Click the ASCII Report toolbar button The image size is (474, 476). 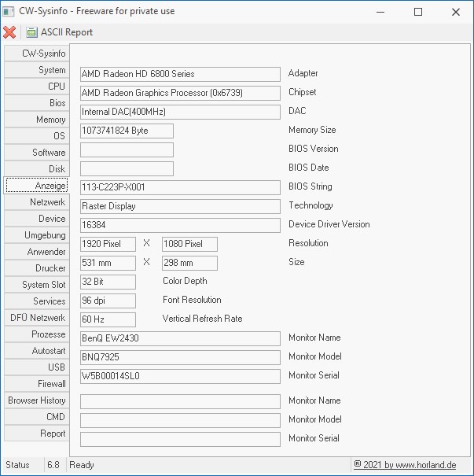[59, 32]
